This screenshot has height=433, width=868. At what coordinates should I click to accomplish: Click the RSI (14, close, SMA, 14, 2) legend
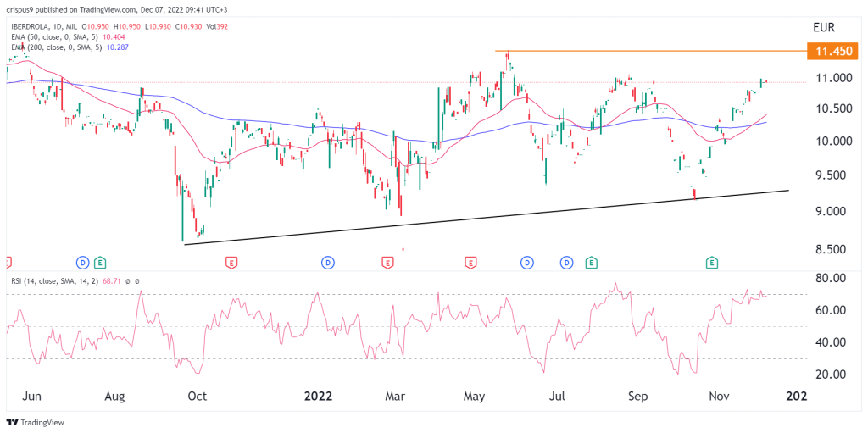coord(54,281)
